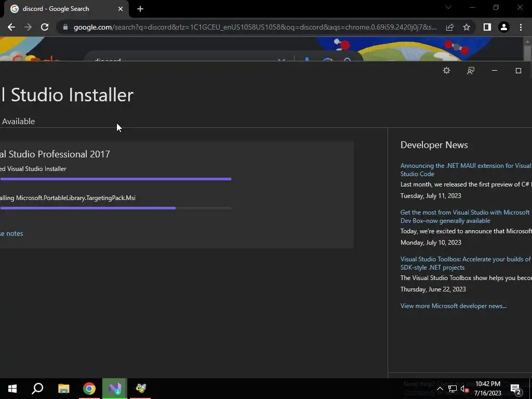
Task: Minimize the Visual Studio Installer window
Action: 495,71
